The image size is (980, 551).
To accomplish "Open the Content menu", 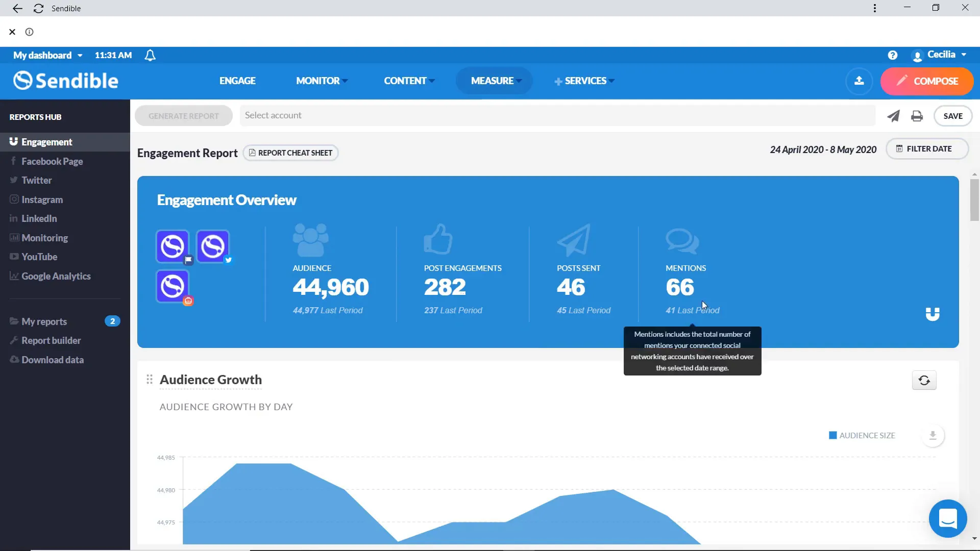I will tap(409, 81).
